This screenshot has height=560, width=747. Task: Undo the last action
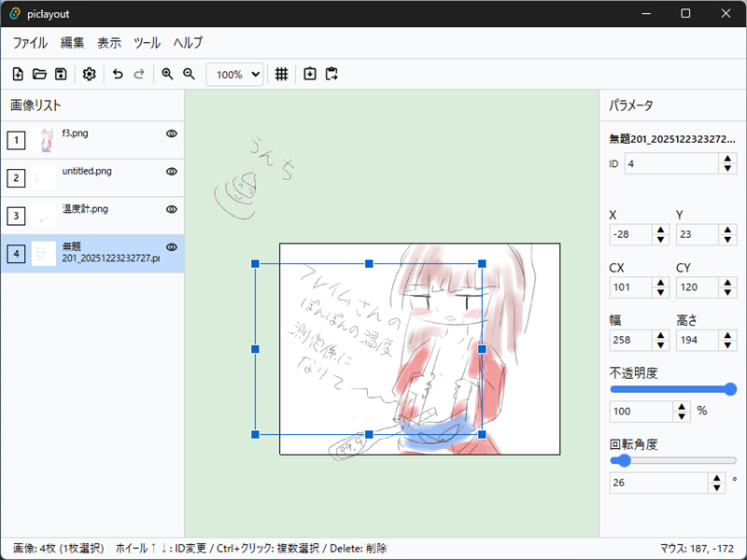pyautogui.click(x=118, y=75)
